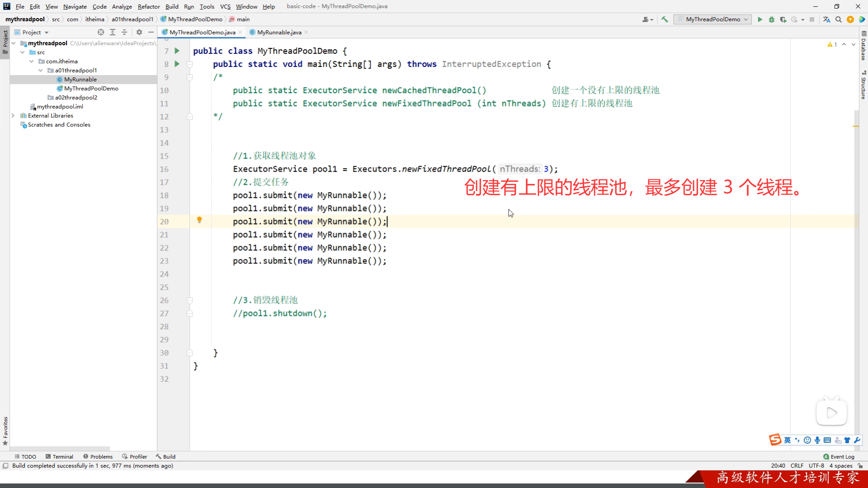
Task: Click the green Run button in toolbar
Action: pyautogui.click(x=760, y=19)
